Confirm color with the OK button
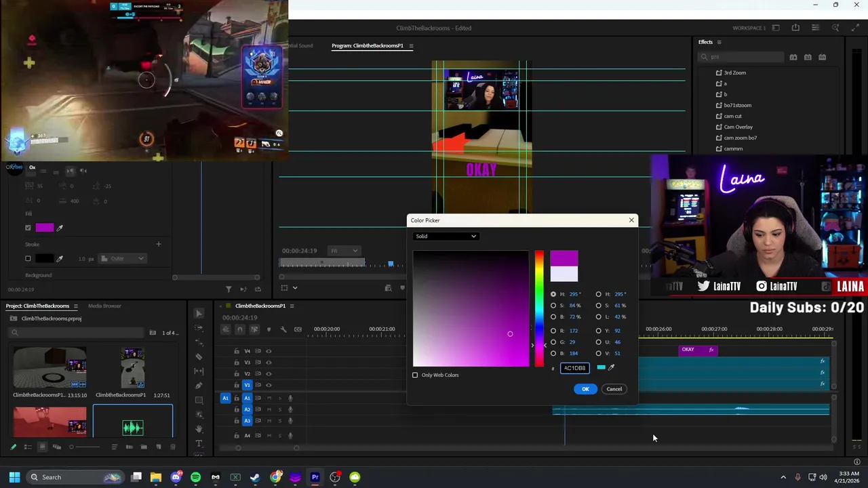Screen dimensions: 868x488 click(586, 389)
